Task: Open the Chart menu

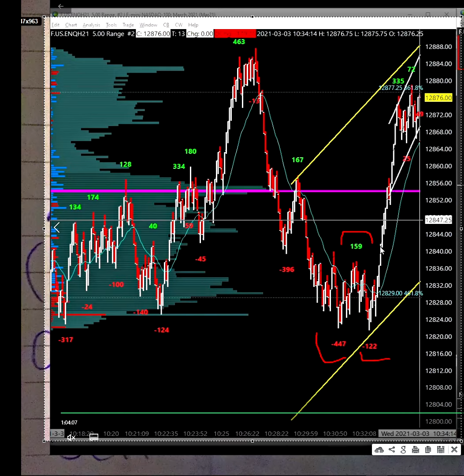Action: [x=71, y=25]
